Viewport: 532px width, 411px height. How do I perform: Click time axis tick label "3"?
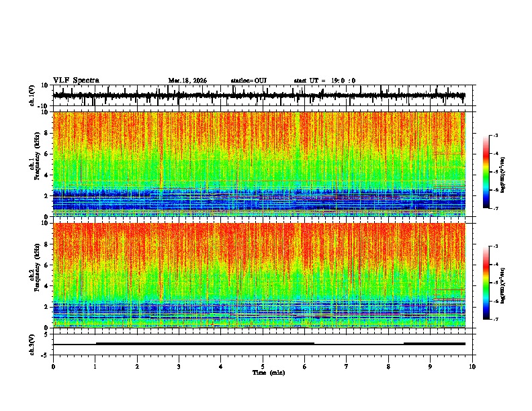(x=179, y=367)
